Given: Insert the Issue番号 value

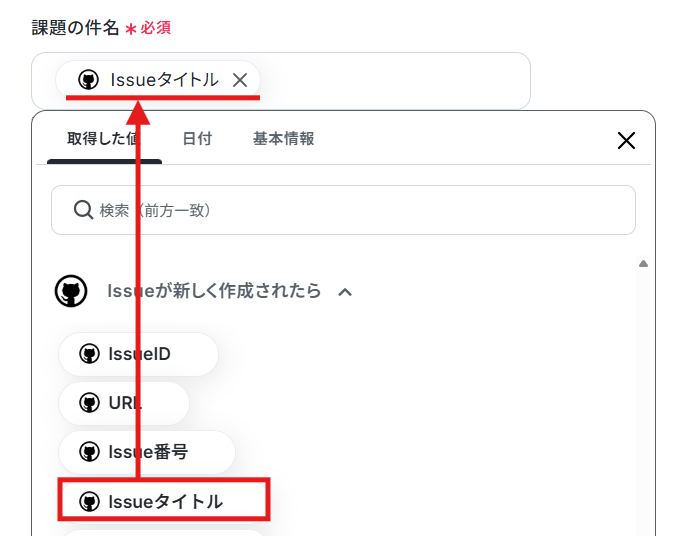Looking at the screenshot, I should pyautogui.click(x=147, y=452).
